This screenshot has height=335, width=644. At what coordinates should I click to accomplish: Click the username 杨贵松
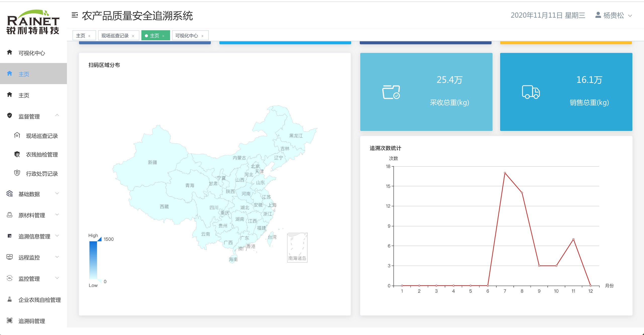point(614,15)
